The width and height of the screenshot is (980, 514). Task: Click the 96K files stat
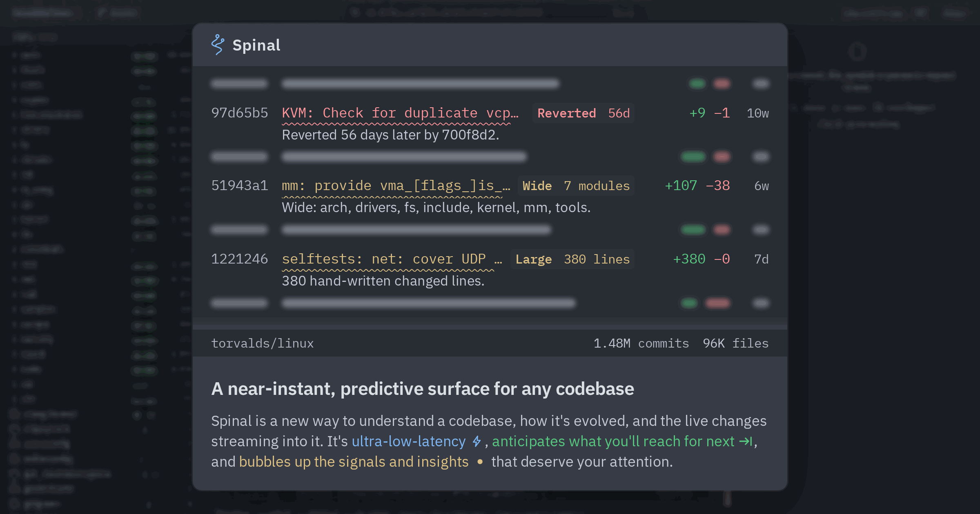click(x=735, y=343)
